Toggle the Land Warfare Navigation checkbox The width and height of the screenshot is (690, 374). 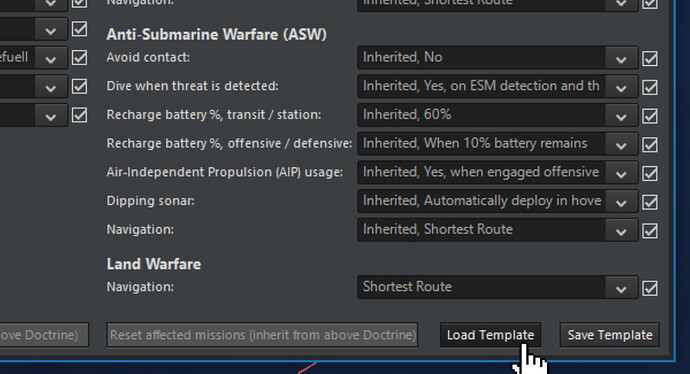[x=650, y=288]
